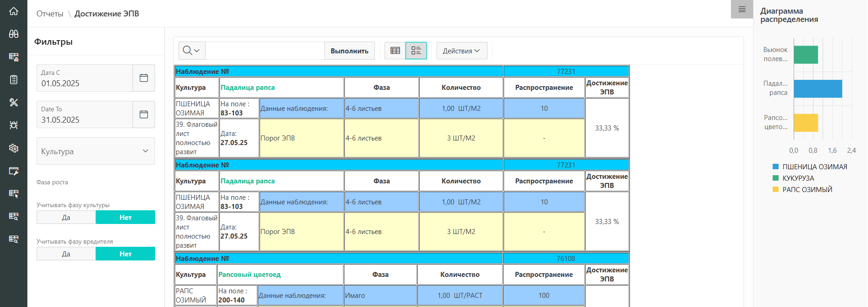Navigate to Отчеты breadcrumb

(50, 14)
